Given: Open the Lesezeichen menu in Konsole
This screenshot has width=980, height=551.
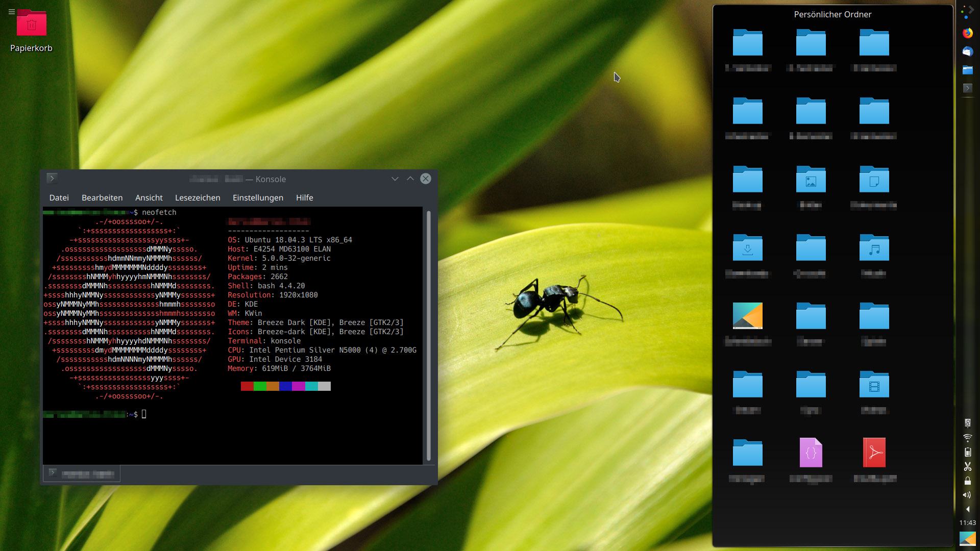Looking at the screenshot, I should 198,198.
